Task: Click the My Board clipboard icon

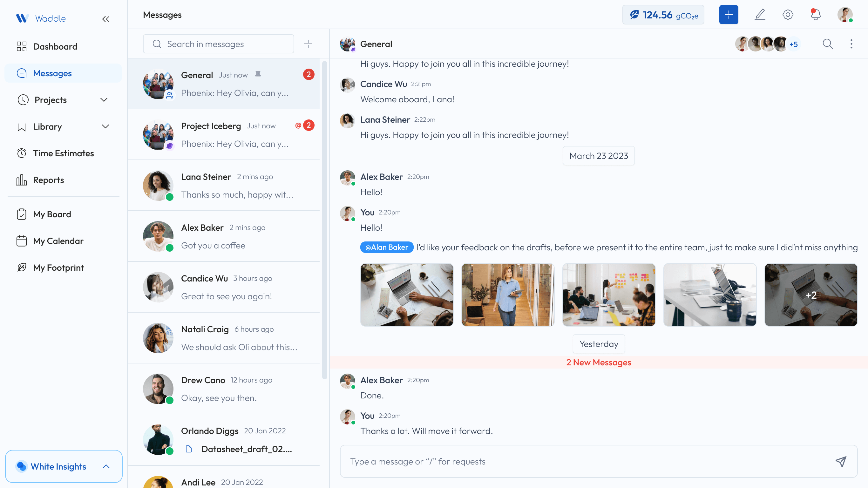Action: pos(22,214)
